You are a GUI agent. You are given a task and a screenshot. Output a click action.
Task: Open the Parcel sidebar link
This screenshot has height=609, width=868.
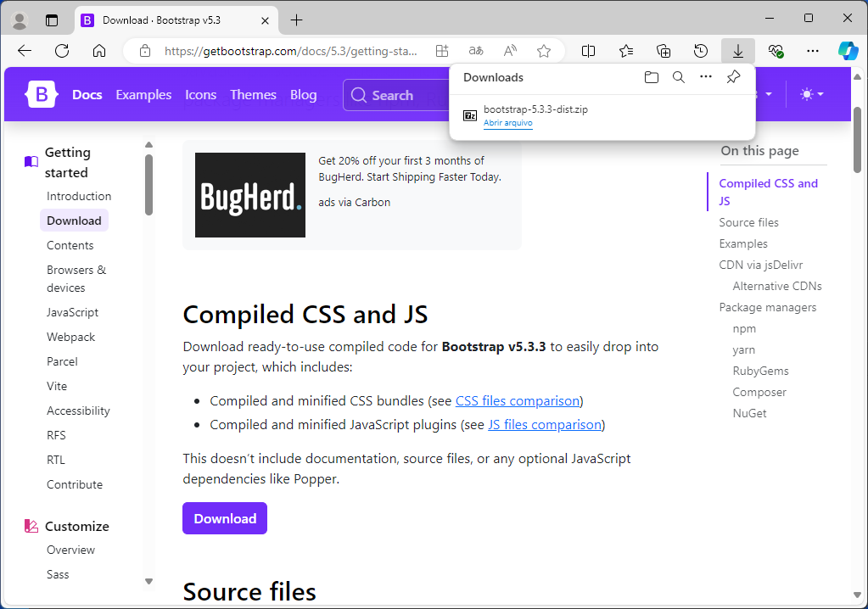(x=62, y=361)
